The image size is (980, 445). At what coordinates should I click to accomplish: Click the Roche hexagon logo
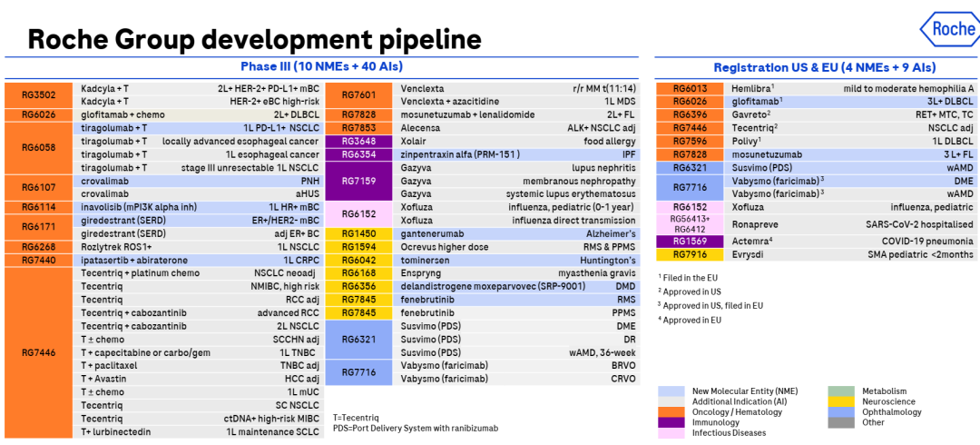pyautogui.click(x=949, y=29)
